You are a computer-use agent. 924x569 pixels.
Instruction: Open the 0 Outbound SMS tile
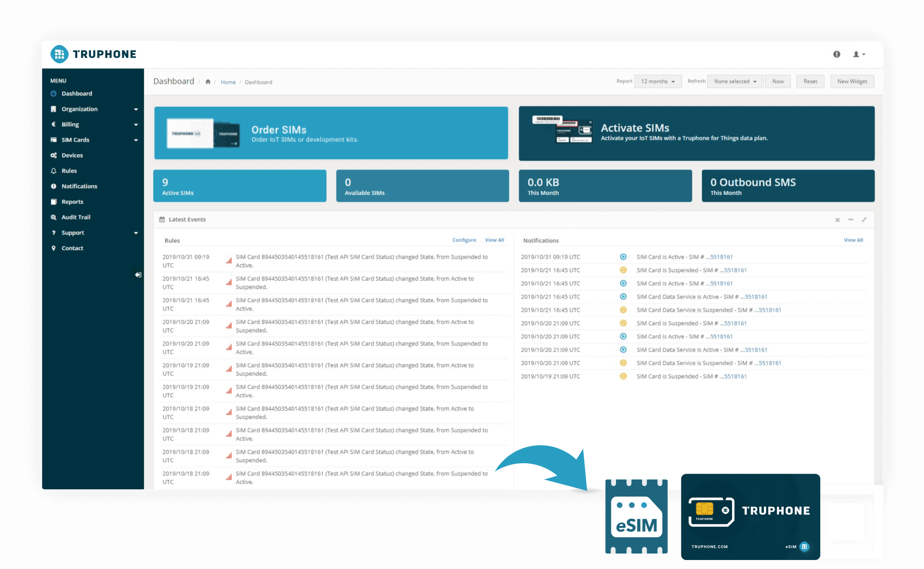click(x=788, y=186)
